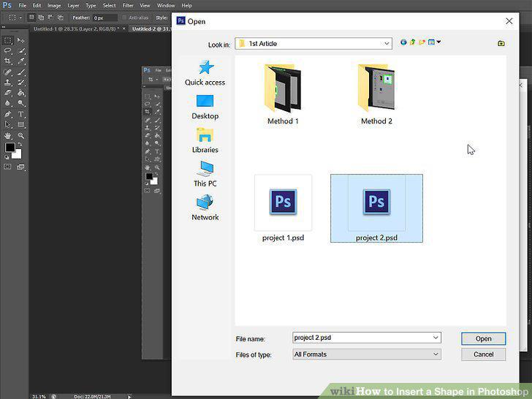Choose Subtract from selection mode

click(x=50, y=18)
